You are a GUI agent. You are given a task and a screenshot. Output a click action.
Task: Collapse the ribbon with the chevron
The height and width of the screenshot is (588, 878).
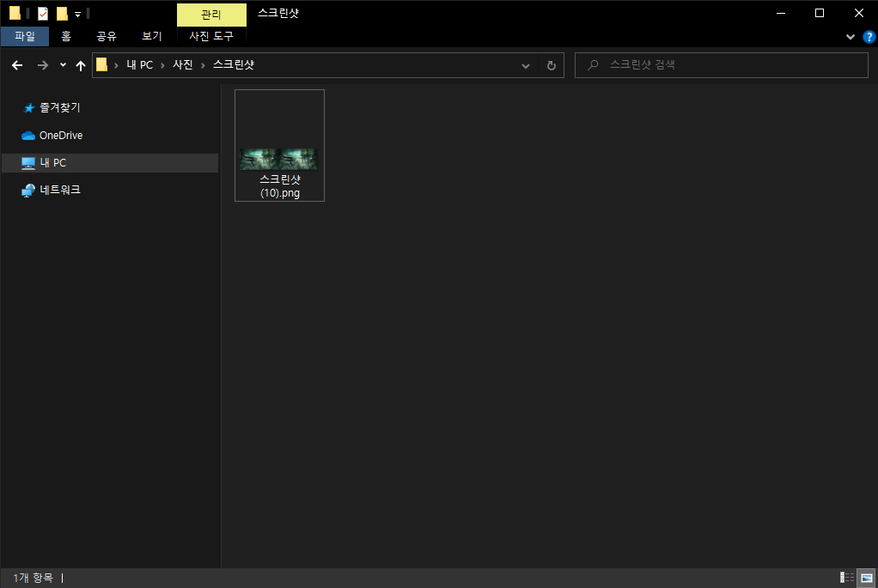[850, 36]
